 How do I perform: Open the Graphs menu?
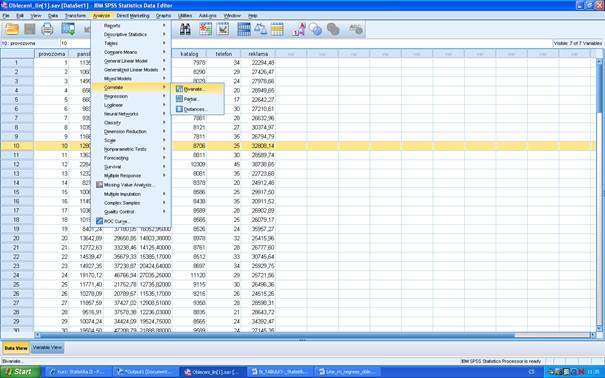click(x=163, y=16)
